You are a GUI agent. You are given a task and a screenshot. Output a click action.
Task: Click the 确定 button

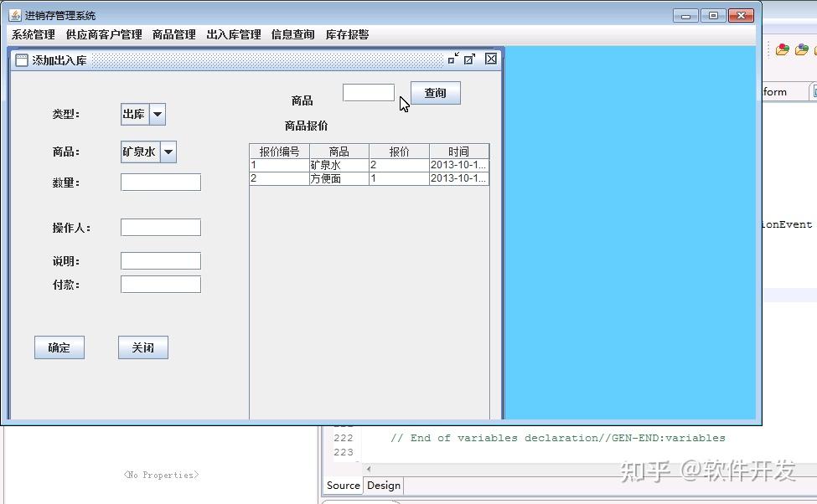59,347
